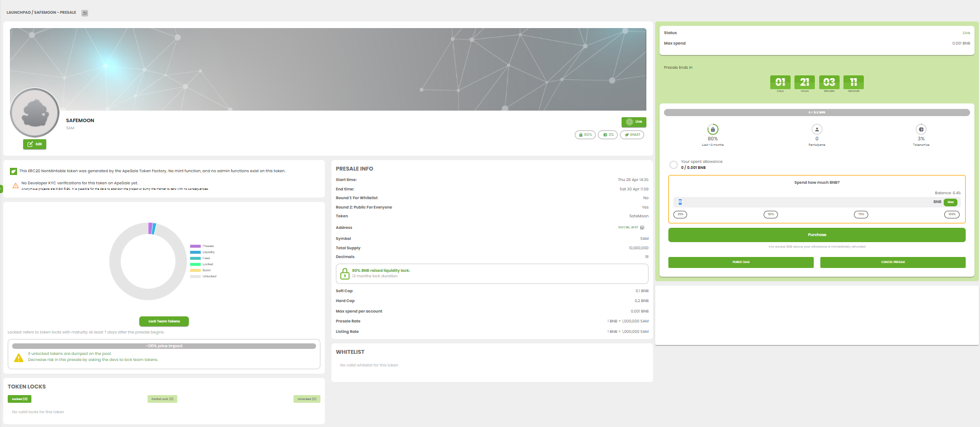Click the Fees legend color swatch
The image size is (980, 427).
point(195,258)
